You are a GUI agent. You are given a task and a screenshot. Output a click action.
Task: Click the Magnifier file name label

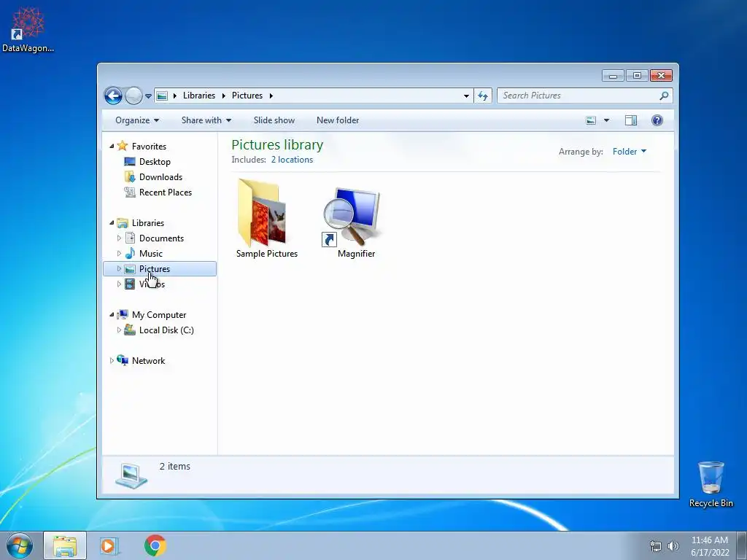356,254
